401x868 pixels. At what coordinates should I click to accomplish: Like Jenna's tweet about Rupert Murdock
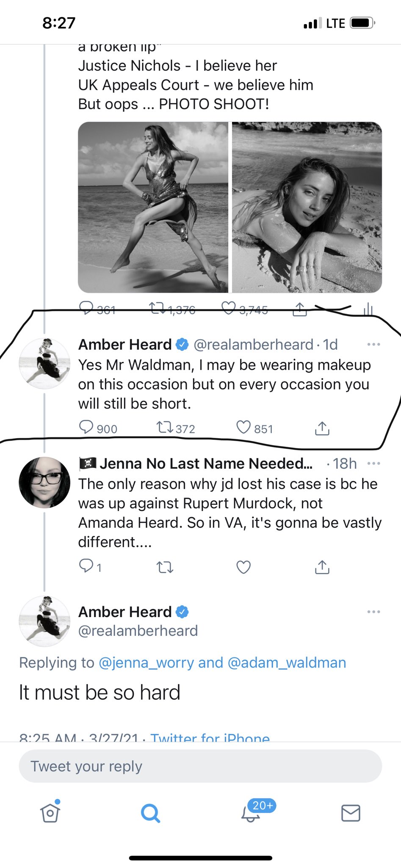click(x=243, y=567)
